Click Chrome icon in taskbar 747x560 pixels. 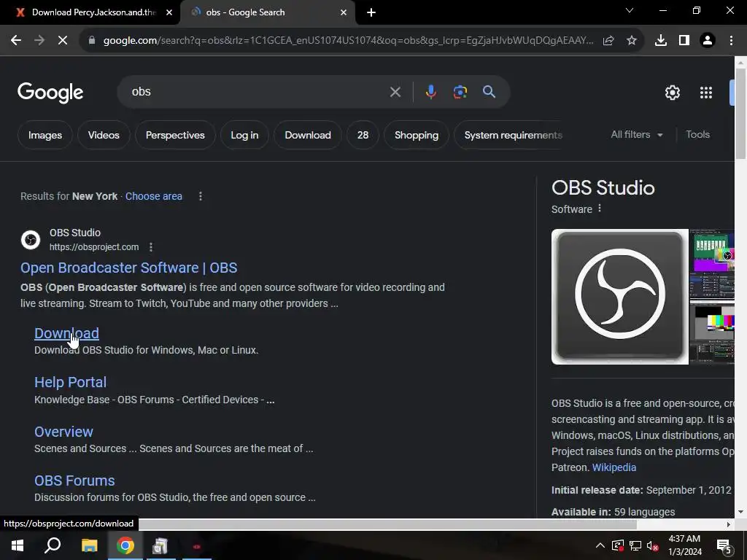[x=125, y=545]
